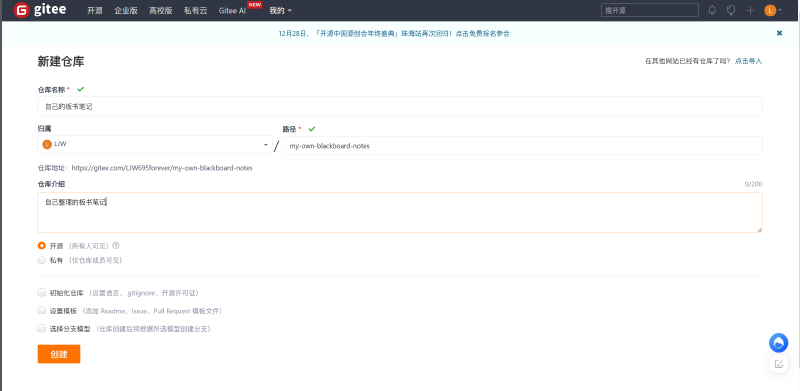Screen dimensions: 800x391
Task: Open the 企业版 navigation item
Action: coord(126,10)
